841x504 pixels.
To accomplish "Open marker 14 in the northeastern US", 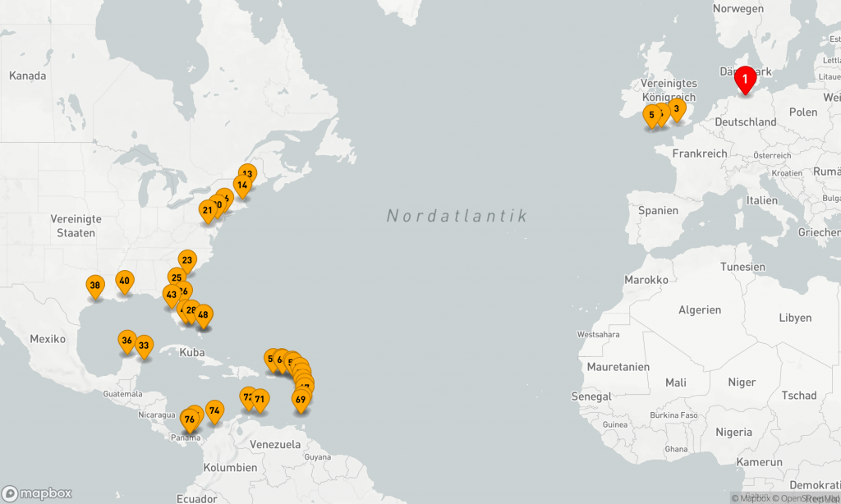I will pos(242,186).
